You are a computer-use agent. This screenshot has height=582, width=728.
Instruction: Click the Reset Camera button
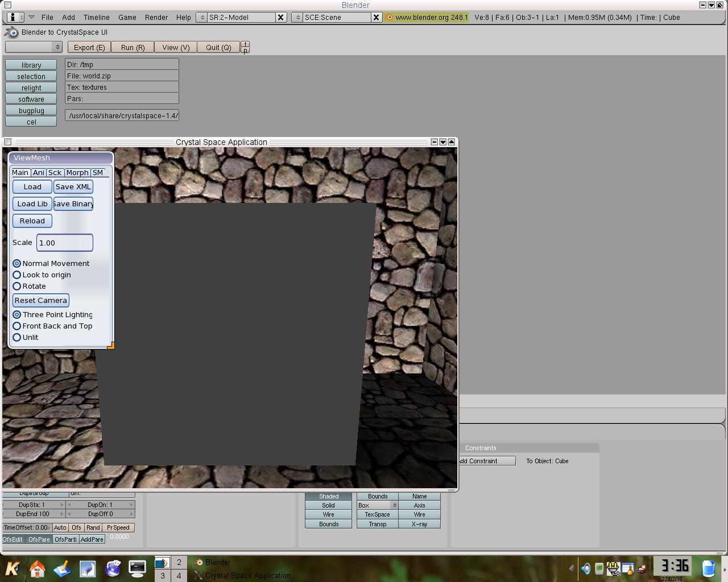click(41, 300)
